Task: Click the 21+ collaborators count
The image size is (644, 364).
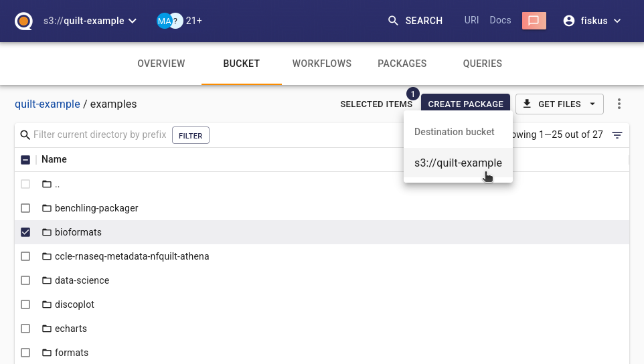Action: pos(194,21)
